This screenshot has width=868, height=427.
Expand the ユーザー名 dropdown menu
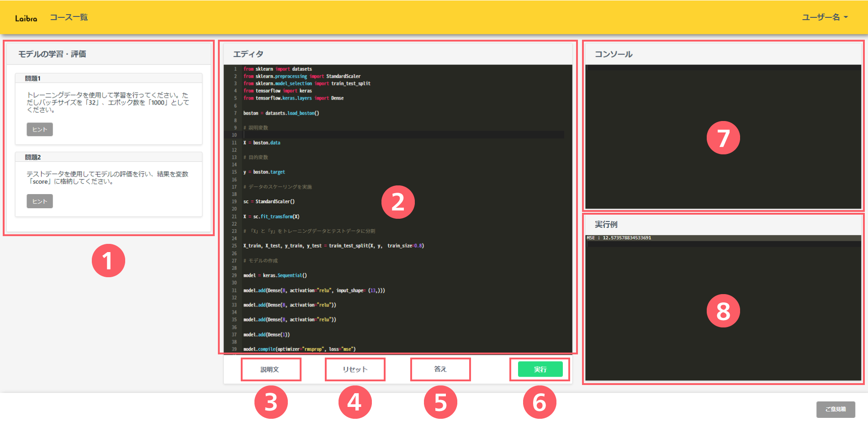tap(825, 17)
